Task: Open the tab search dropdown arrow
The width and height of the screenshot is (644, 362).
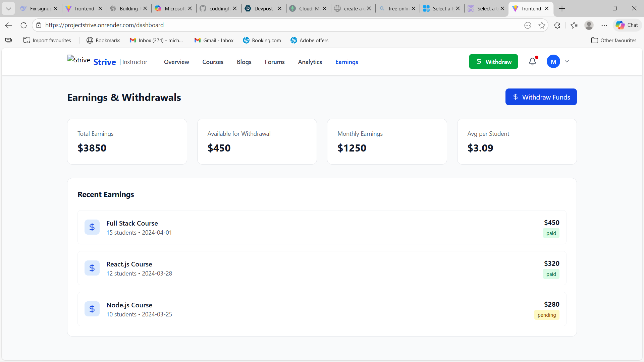Action: 8,8
